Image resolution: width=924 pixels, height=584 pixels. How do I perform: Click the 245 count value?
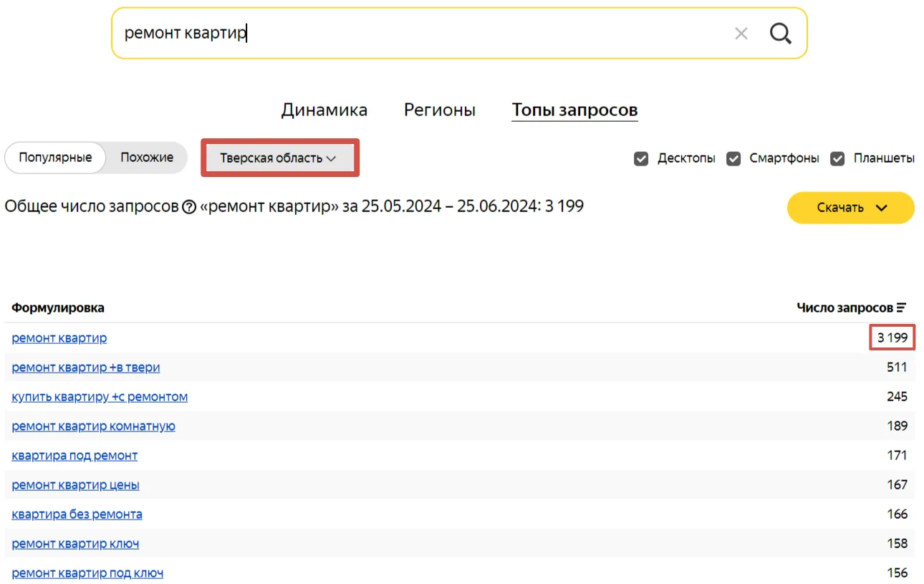coord(897,397)
